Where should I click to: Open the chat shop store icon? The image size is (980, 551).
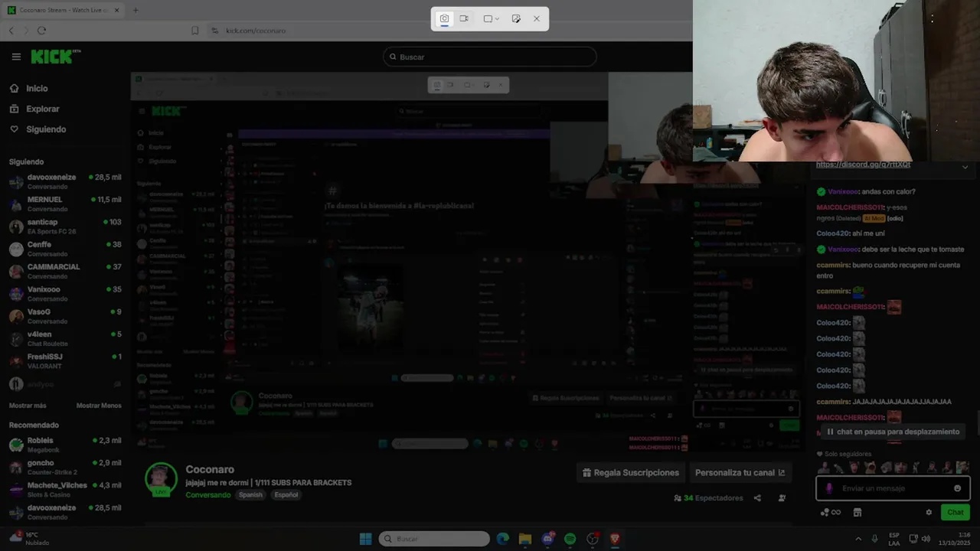point(857,513)
